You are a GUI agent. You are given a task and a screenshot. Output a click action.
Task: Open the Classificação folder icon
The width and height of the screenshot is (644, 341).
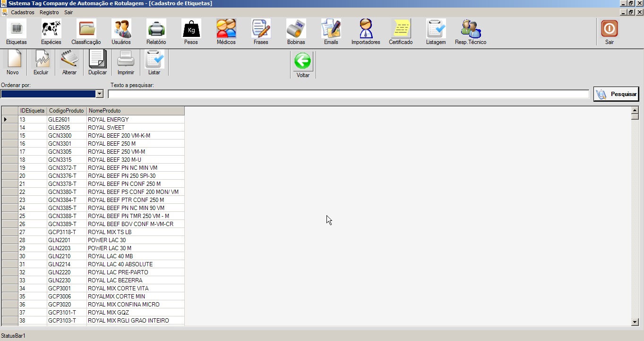(86, 29)
